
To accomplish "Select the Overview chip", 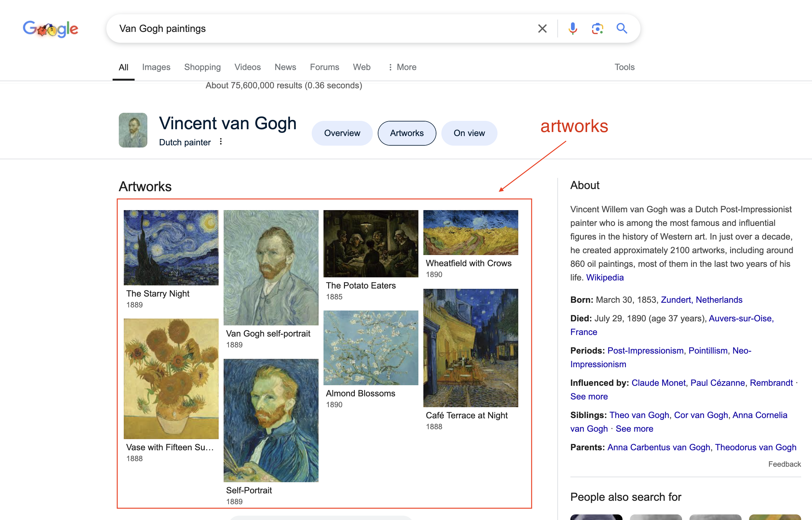I will (x=342, y=133).
